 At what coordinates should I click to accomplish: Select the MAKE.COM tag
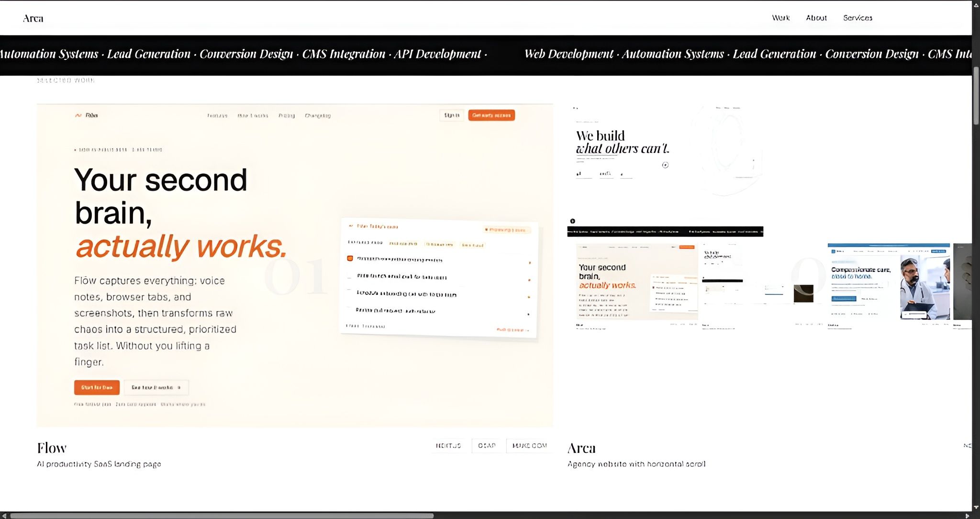[x=529, y=446]
